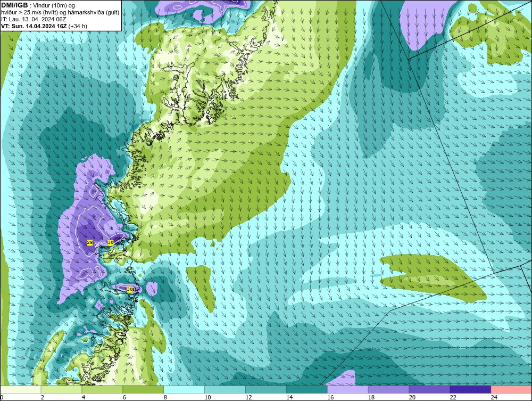The height and width of the screenshot is (401, 532).
Task: Click the legend scale label 16
Action: (x=330, y=398)
